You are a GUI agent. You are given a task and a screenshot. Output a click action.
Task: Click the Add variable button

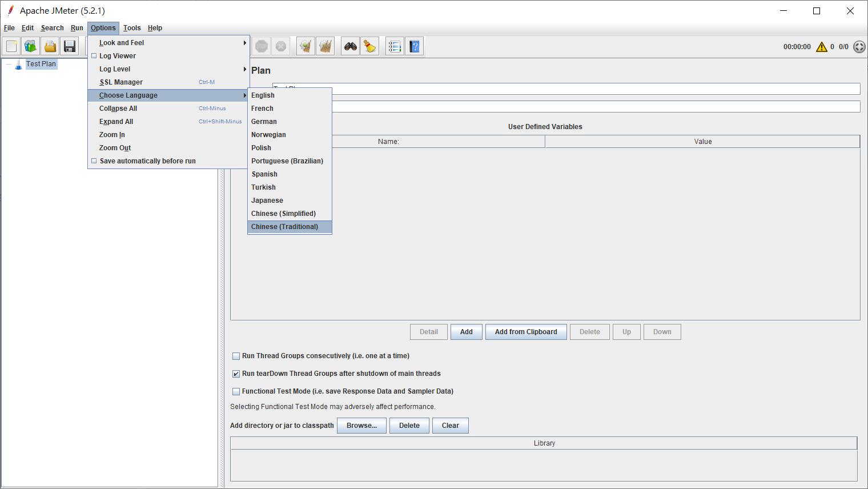467,332
